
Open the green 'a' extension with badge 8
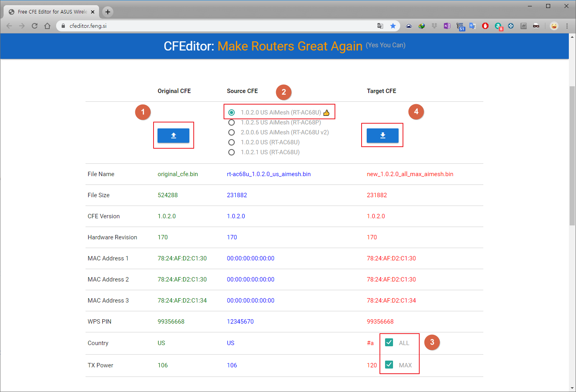point(498,26)
